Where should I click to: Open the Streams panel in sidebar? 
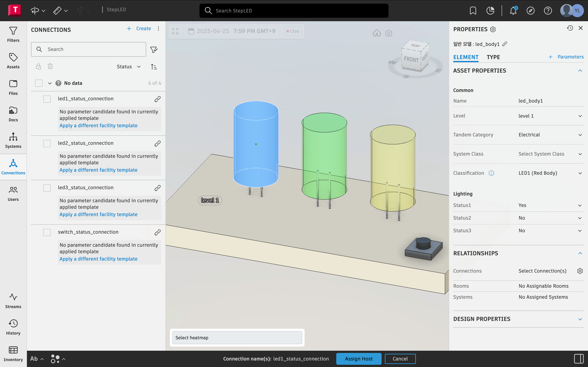[x=13, y=301]
